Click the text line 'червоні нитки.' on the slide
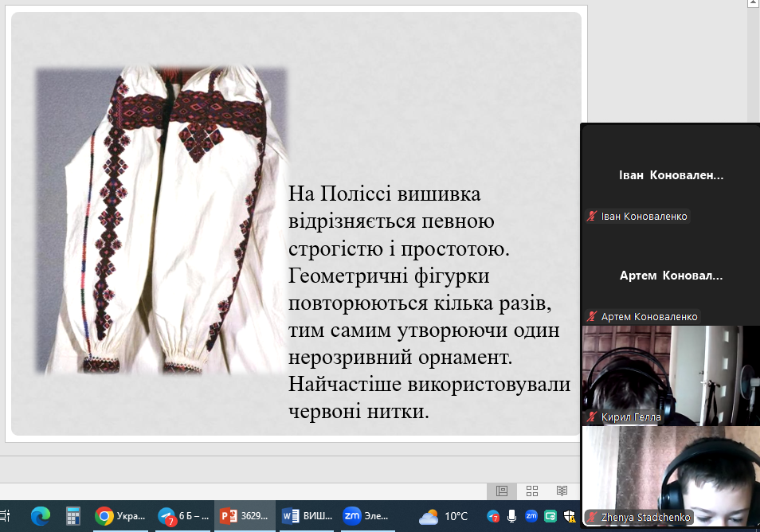The height and width of the screenshot is (532, 760). click(358, 411)
